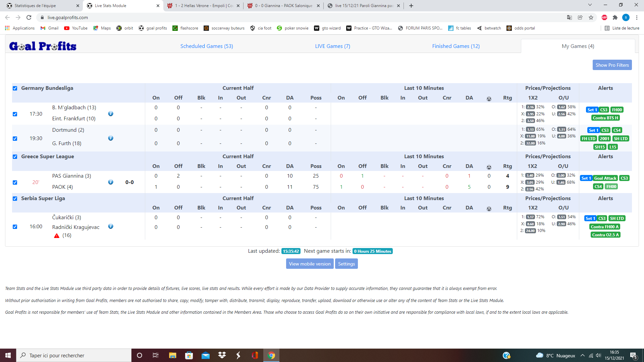Open Dropbox from the taskbar

(x=222, y=355)
